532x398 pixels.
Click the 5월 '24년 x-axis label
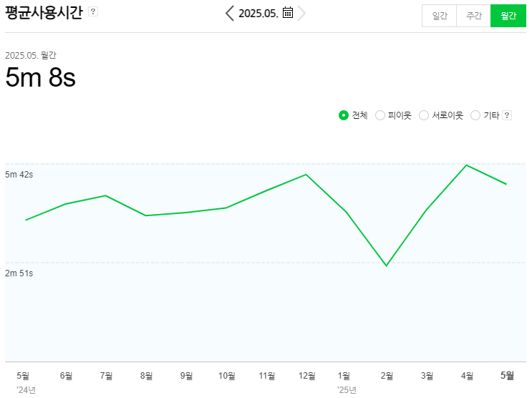click(24, 375)
